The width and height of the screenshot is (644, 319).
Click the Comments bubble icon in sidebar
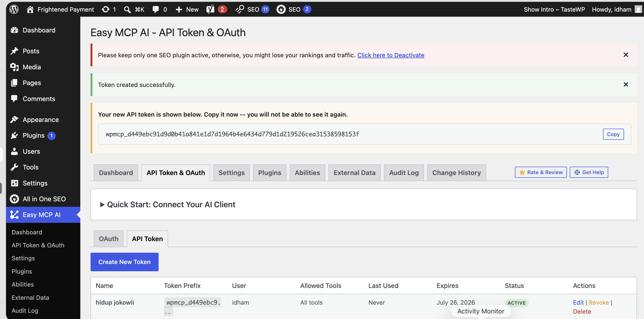pos(14,99)
